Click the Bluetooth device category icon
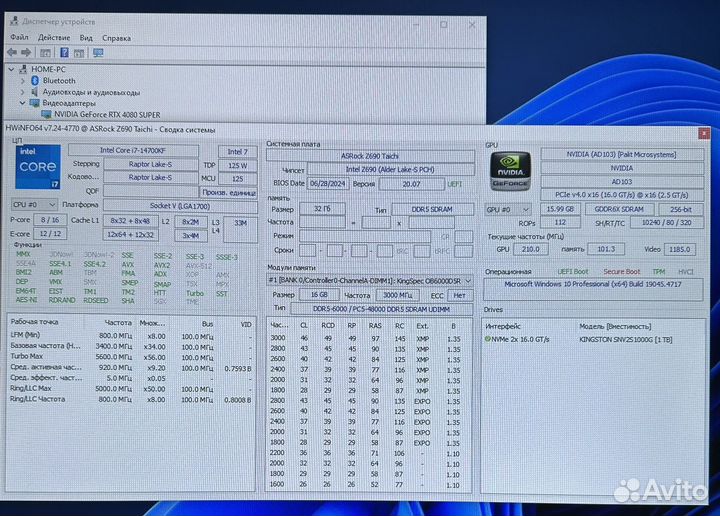 pyautogui.click(x=34, y=80)
